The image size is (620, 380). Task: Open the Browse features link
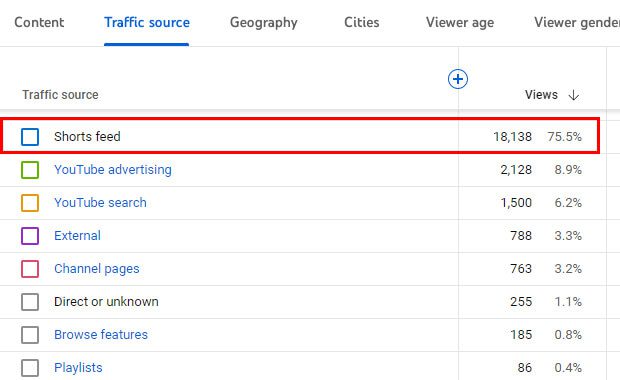tap(101, 335)
